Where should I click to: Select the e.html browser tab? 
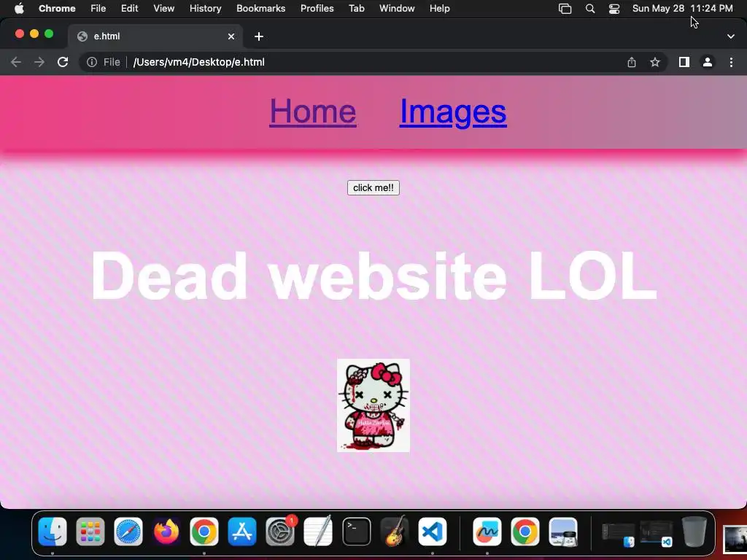pos(155,36)
